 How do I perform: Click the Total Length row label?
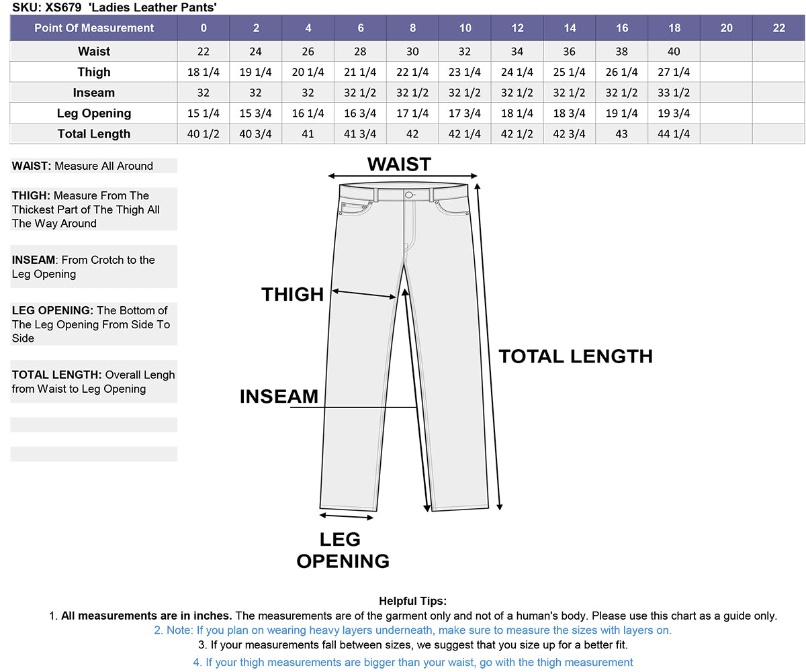(x=94, y=134)
